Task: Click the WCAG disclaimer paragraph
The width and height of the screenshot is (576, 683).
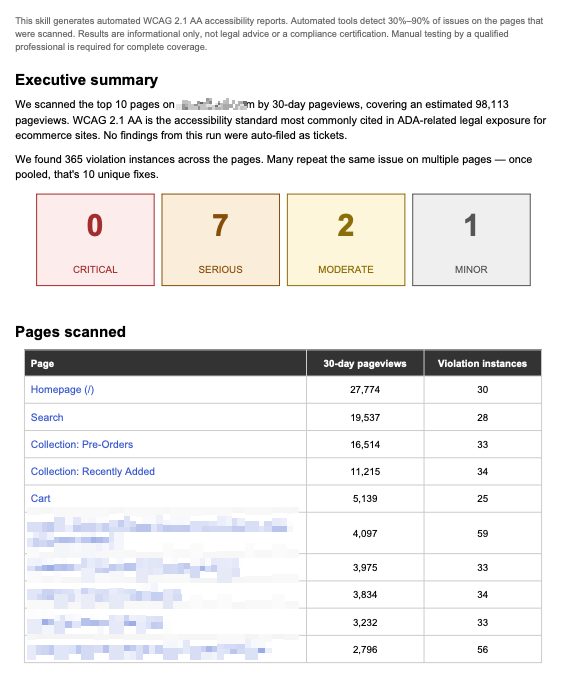Action: (279, 34)
